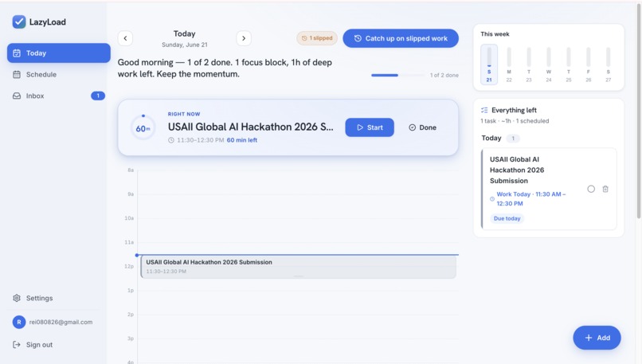
Task: Click the rei080826@gmail.com account avatar
Action: pos(19,322)
